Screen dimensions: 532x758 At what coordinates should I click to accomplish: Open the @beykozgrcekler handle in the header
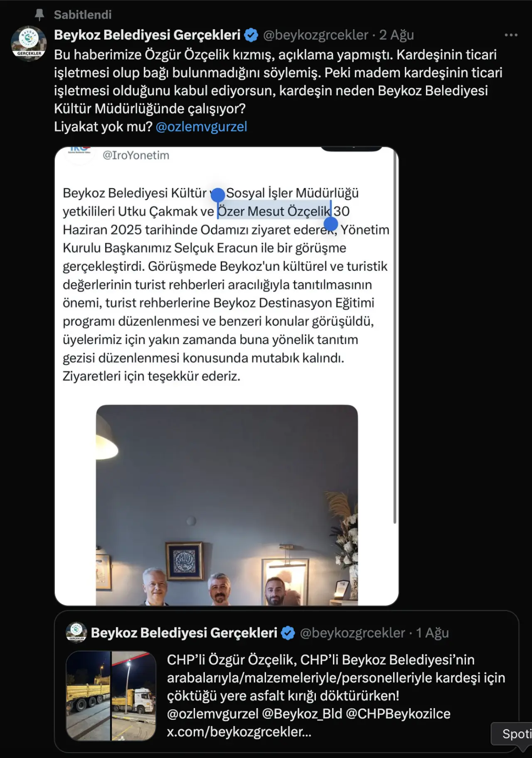315,35
